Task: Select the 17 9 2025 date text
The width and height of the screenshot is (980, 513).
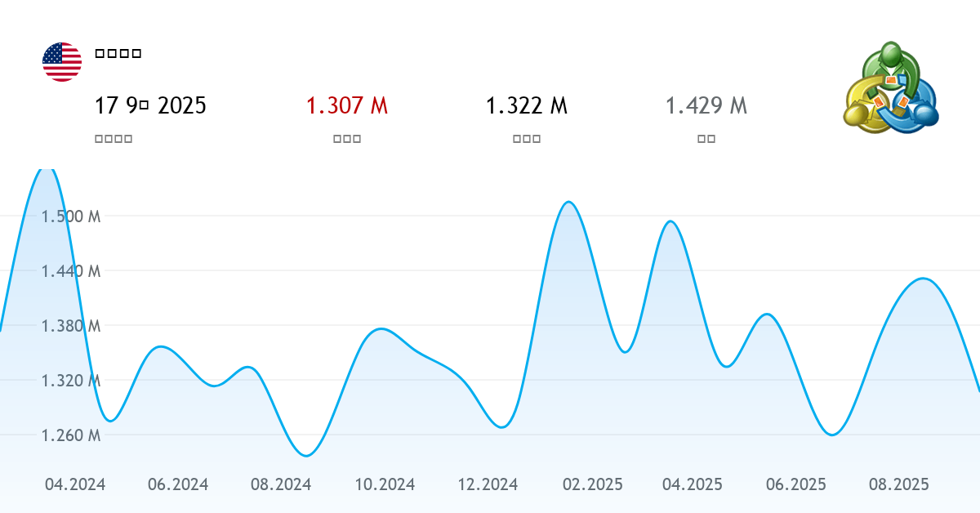Action: (150, 105)
